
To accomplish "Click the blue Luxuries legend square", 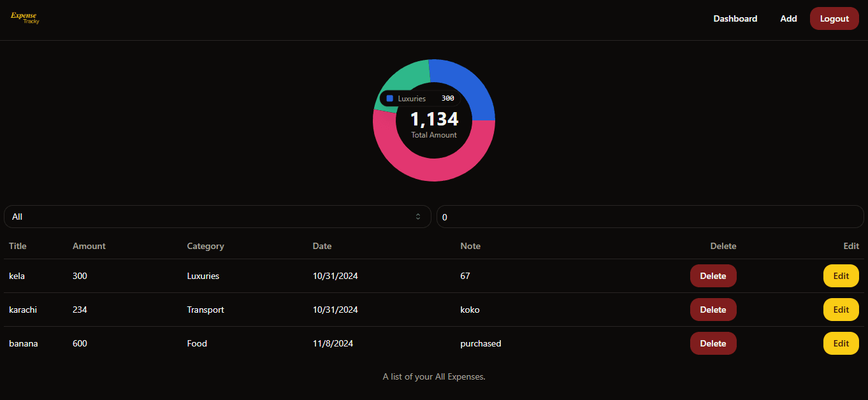I will pos(389,99).
